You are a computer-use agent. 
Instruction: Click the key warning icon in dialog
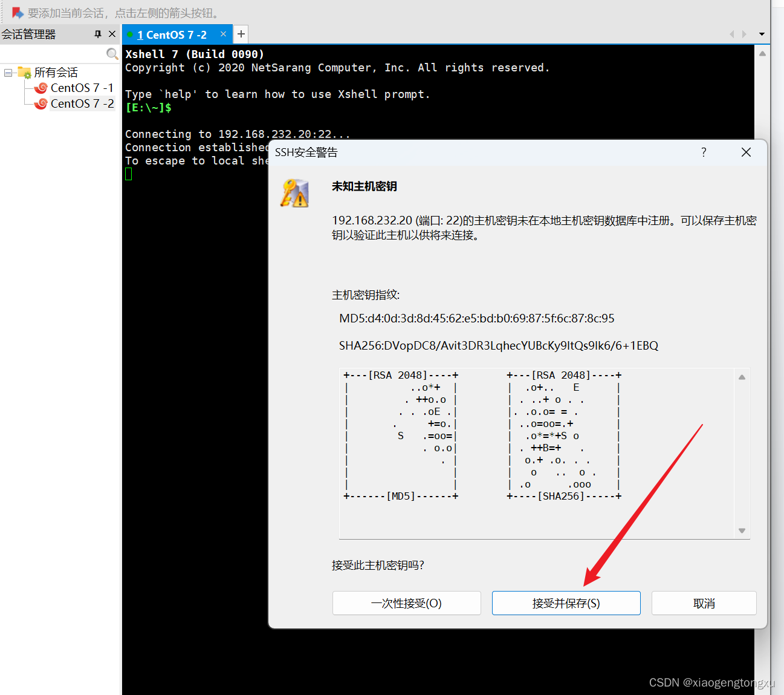(x=294, y=193)
